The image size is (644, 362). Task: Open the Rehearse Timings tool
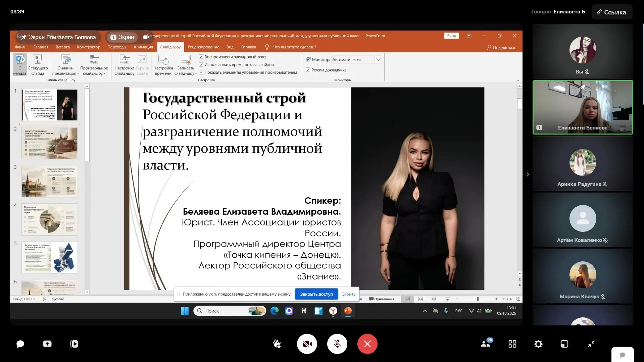click(163, 65)
